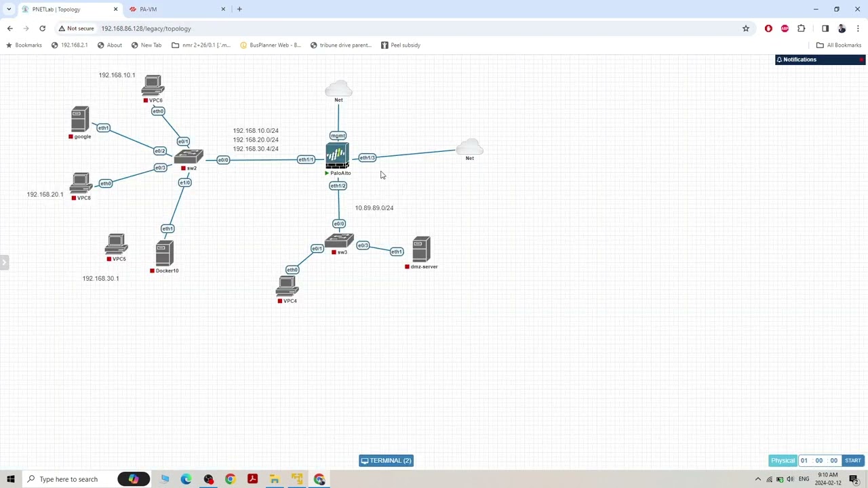
Task: Open the Bookmarks bookmark
Action: pyautogui.click(x=24, y=45)
